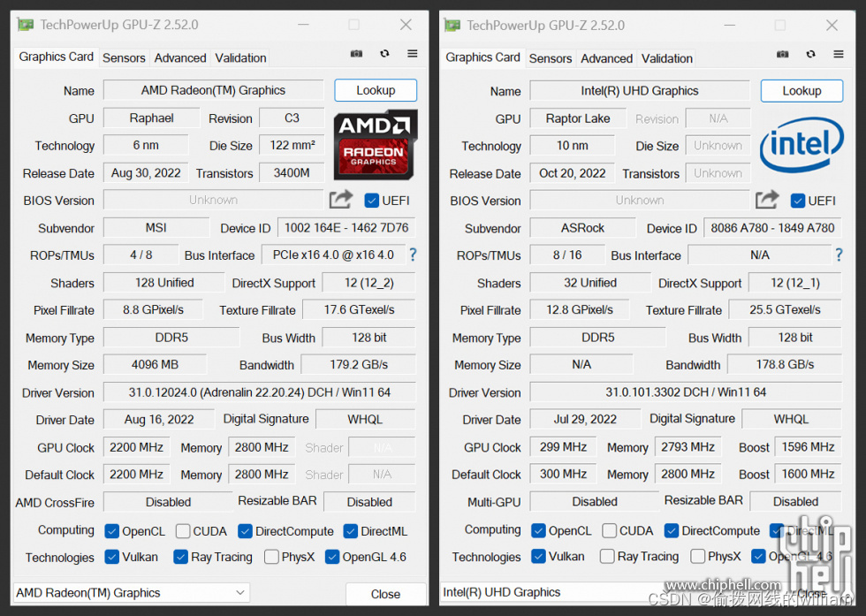
Task: Click the Intel(R) UHD Graphics name field
Action: coord(640,91)
